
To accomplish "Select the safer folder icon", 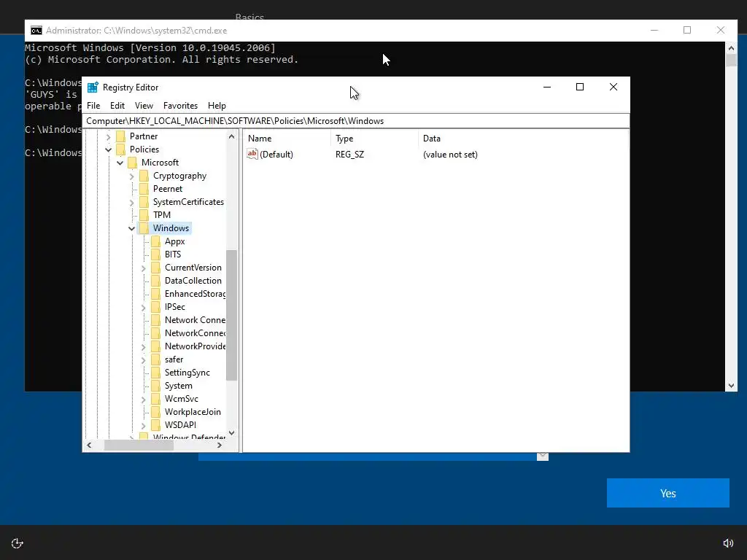I will 156,359.
